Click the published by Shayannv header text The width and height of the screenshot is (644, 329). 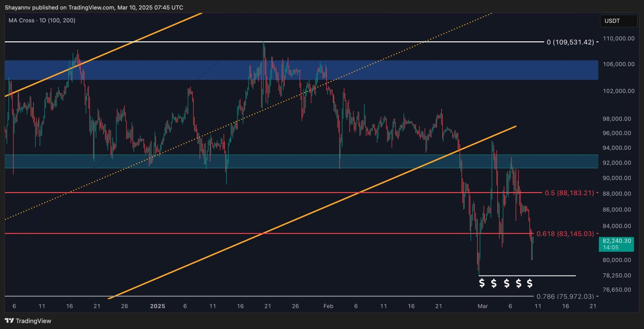coord(94,8)
